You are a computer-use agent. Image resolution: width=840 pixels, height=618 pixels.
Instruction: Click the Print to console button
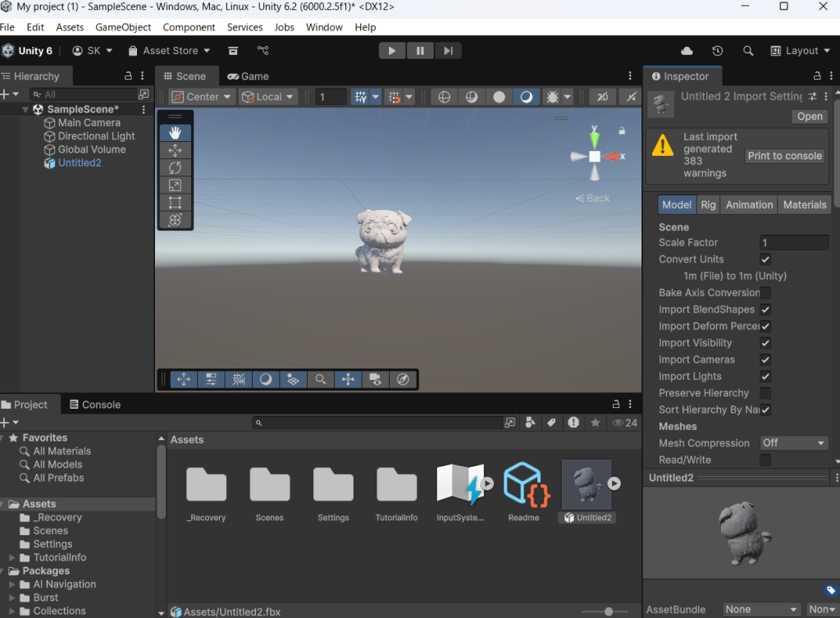(x=784, y=156)
